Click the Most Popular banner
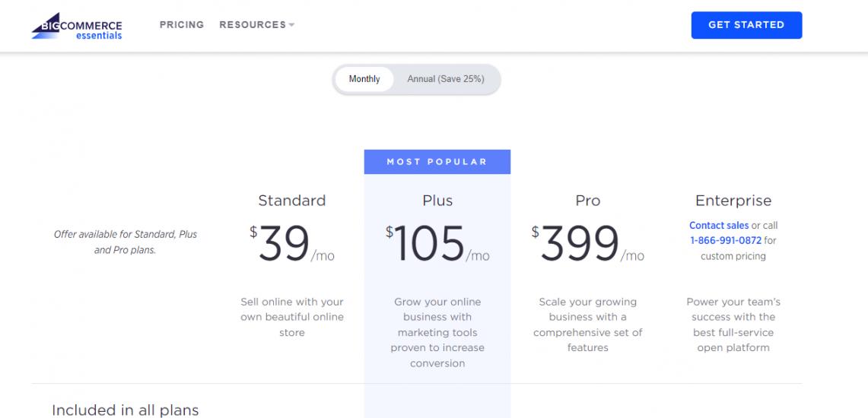The height and width of the screenshot is (418, 868). point(437,162)
